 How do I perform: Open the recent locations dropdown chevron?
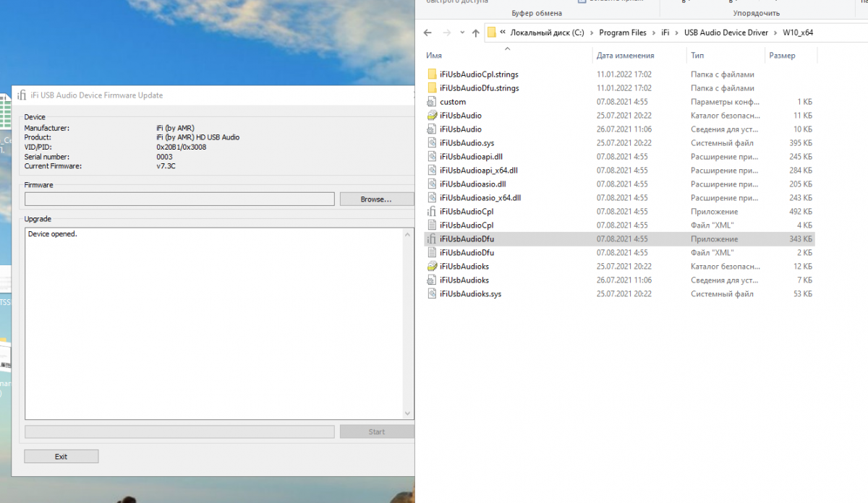click(461, 33)
